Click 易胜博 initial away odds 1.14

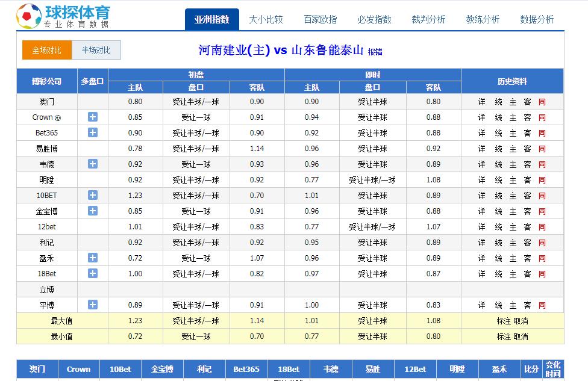click(257, 149)
